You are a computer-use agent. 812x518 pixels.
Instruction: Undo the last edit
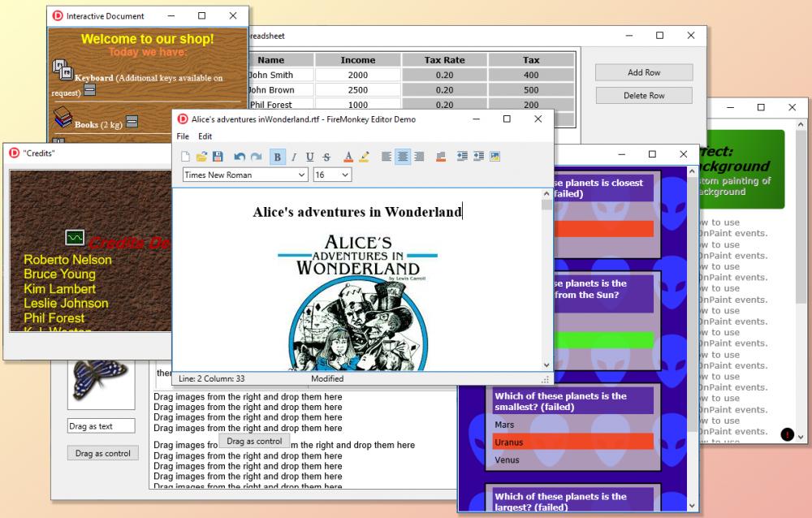pyautogui.click(x=239, y=156)
